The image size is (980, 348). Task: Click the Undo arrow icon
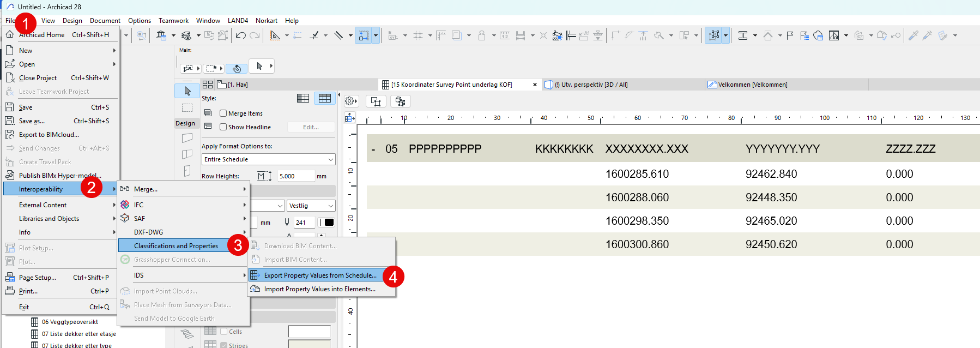[240, 35]
